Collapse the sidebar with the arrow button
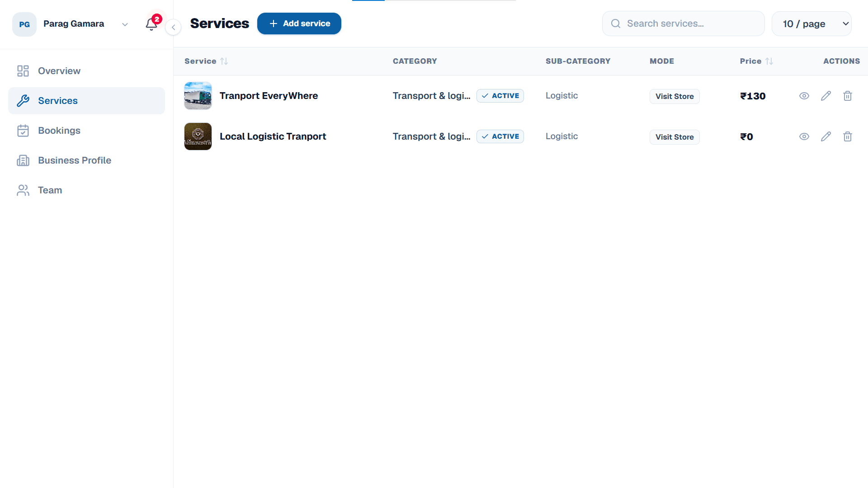Viewport: 868px width, 488px height. pyautogui.click(x=173, y=27)
